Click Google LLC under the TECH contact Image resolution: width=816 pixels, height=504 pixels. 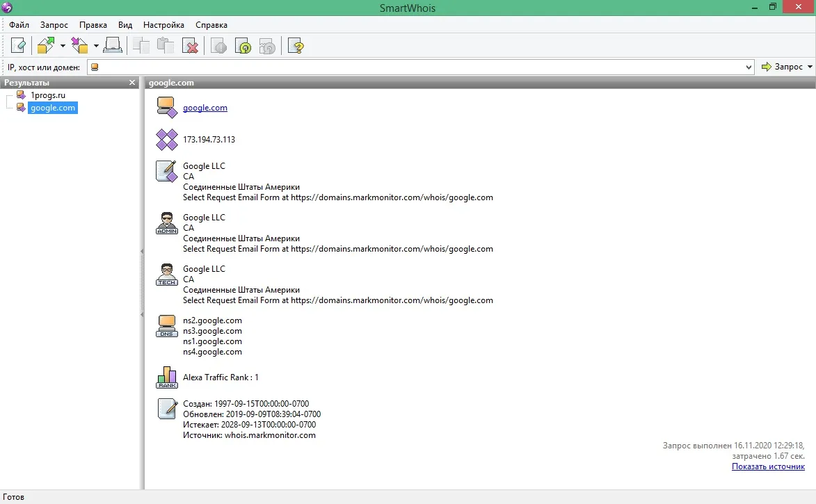point(204,269)
